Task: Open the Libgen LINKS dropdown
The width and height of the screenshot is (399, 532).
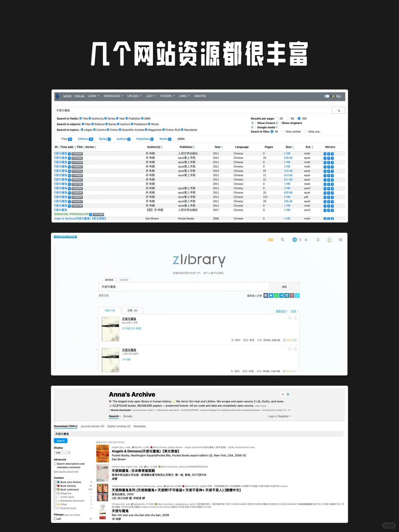Action: [x=184, y=96]
